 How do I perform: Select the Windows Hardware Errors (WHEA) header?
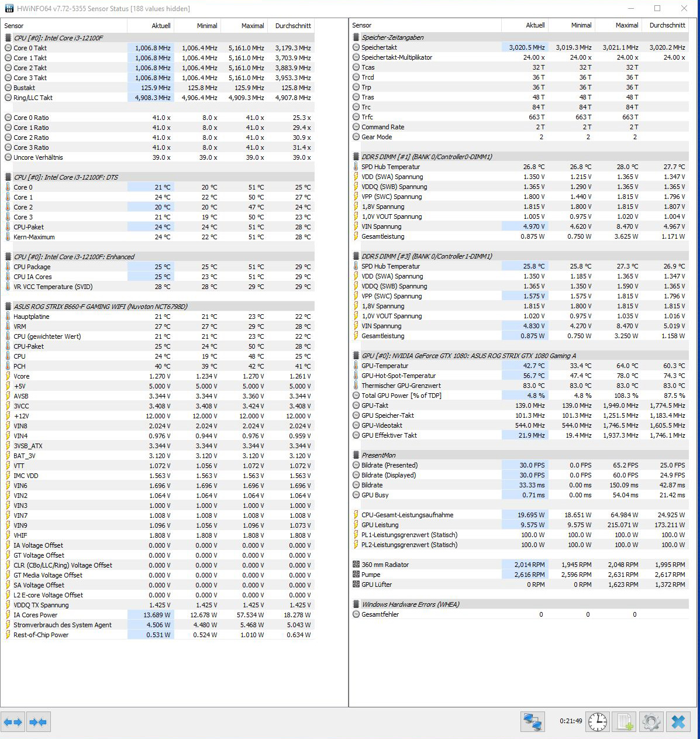click(x=410, y=604)
